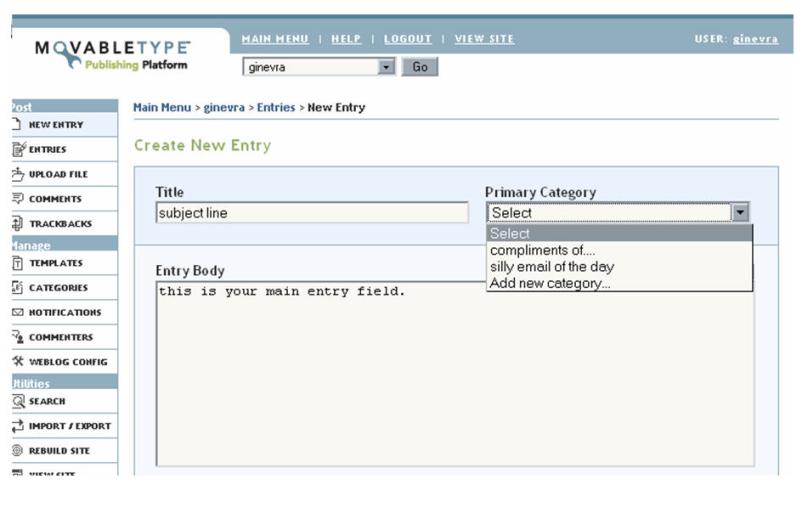Click the Logout link

click(x=408, y=39)
